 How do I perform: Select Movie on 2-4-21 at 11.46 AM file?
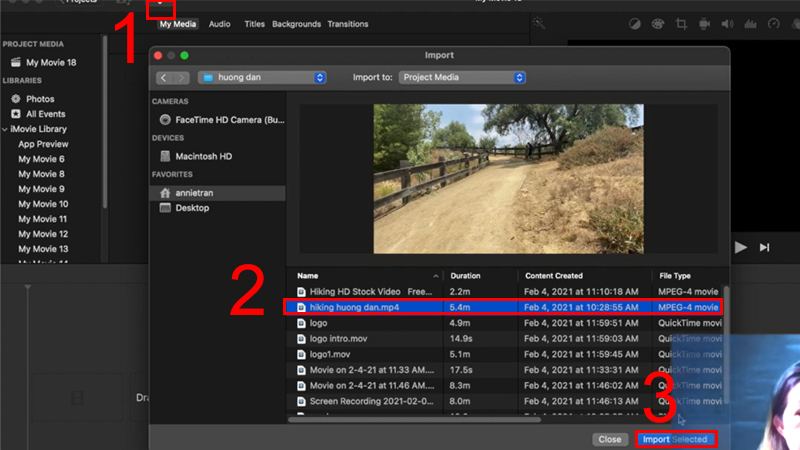click(x=505, y=386)
